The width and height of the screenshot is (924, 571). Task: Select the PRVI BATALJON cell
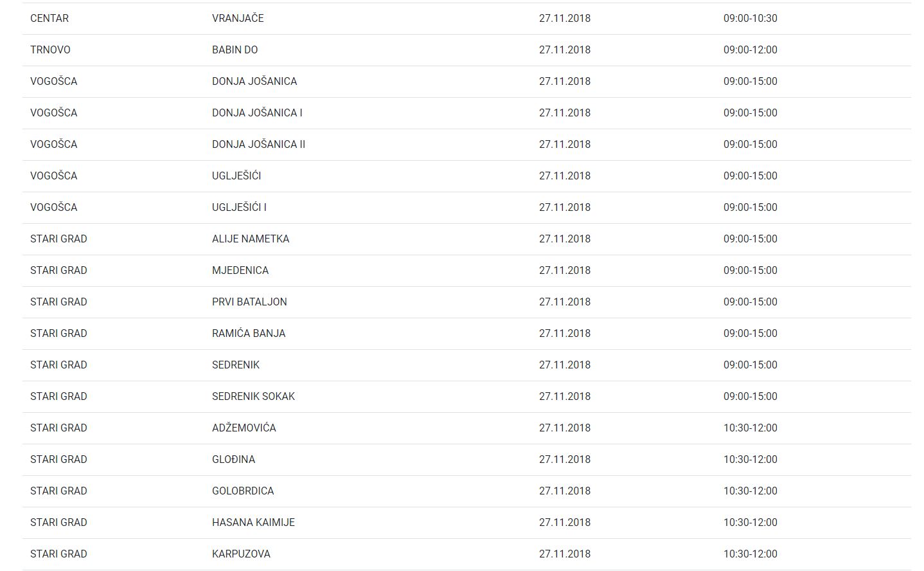249,302
